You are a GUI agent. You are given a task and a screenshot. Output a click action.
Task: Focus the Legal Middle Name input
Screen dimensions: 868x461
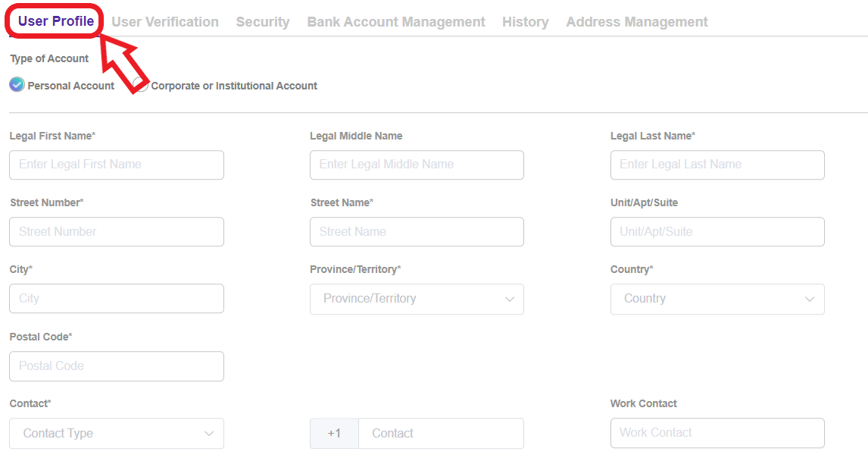(417, 165)
